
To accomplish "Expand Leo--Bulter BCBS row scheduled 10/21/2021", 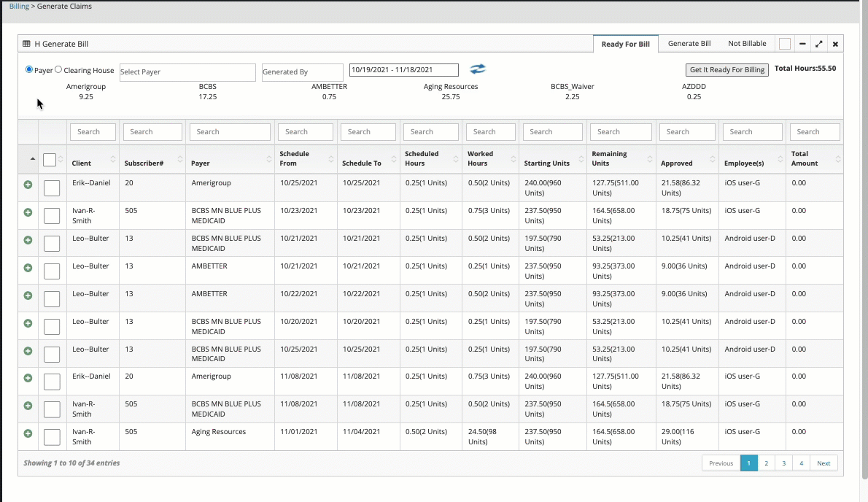I will pos(28,240).
